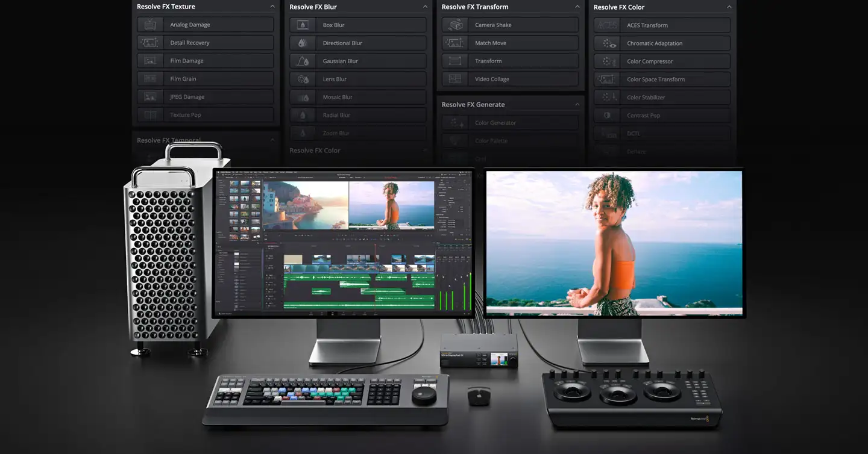Viewport: 868px width, 454px height.
Task: Click the Color Compressor effect icon
Action: (x=609, y=61)
